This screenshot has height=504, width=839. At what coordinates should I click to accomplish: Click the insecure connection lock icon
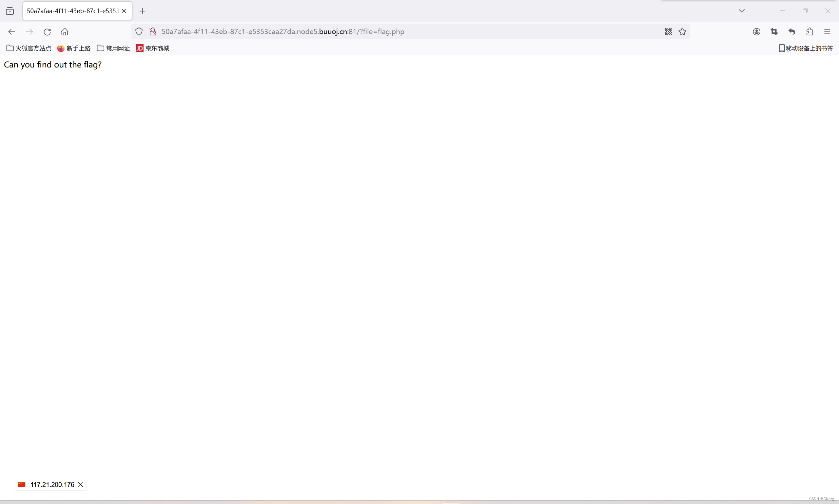pos(153,31)
